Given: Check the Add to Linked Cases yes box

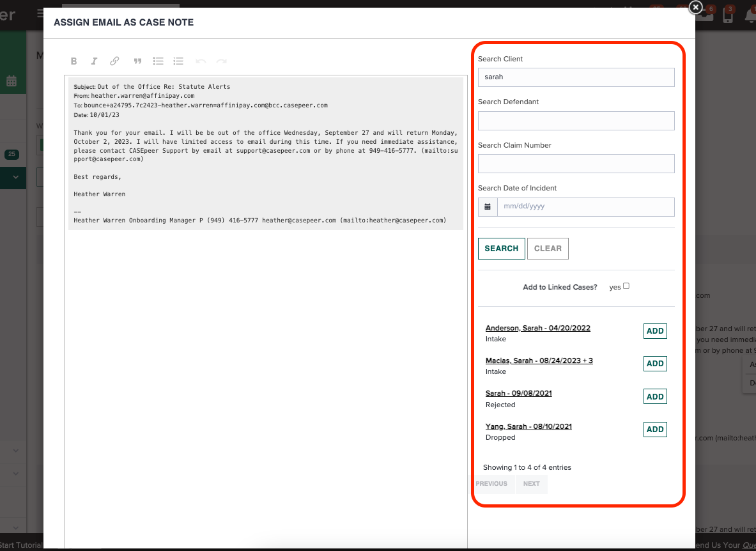Looking at the screenshot, I should tap(626, 286).
